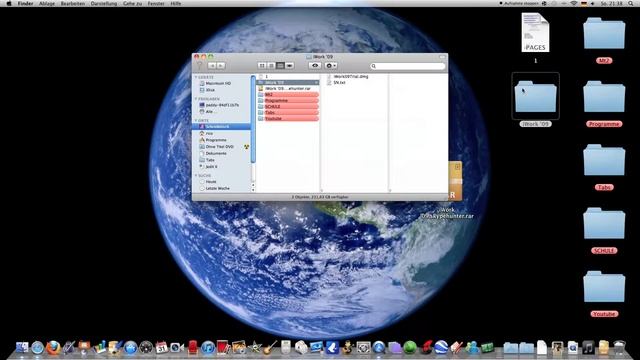Open Dashboard gauge icon in Dock
Image resolution: width=640 pixels, height=360 pixels.
point(146,347)
